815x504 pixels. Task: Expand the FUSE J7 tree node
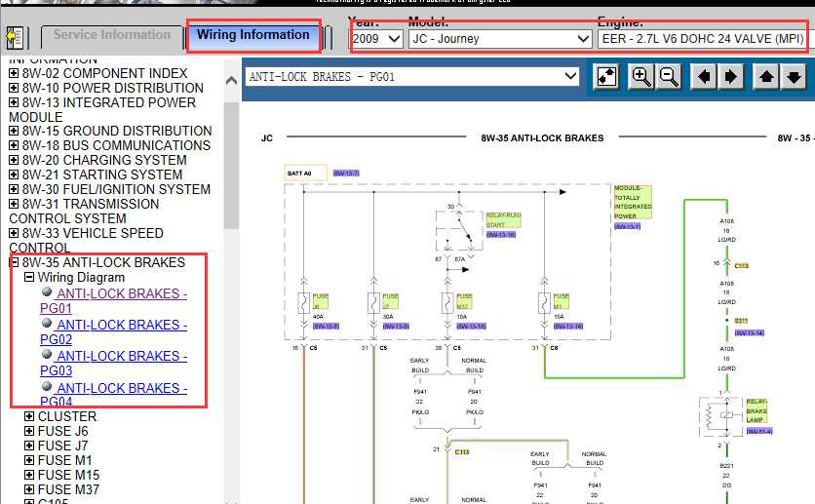(x=29, y=446)
